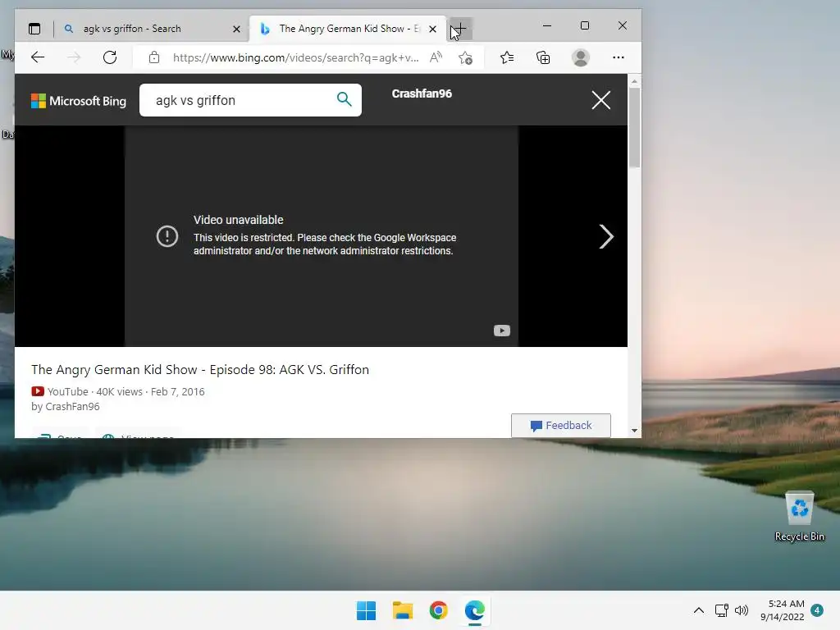The image size is (840, 630).
Task: Close the 'agk vs griffon - Search' tab
Action: point(236,29)
